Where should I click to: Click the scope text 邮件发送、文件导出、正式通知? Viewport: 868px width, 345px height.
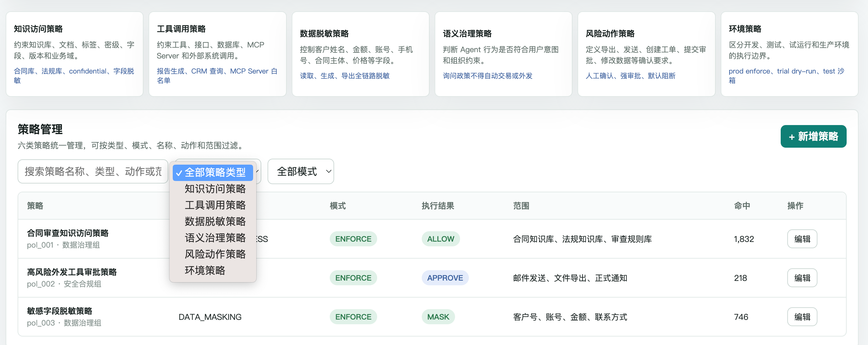tap(570, 278)
